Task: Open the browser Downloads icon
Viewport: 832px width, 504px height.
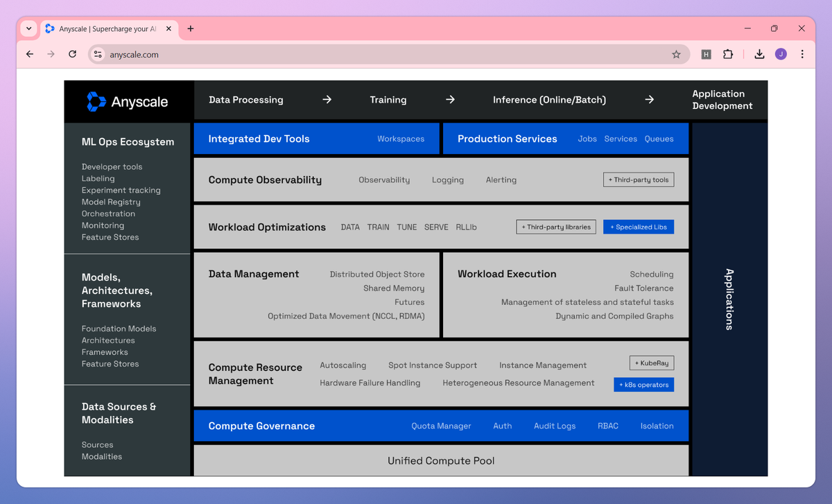Action: point(759,54)
